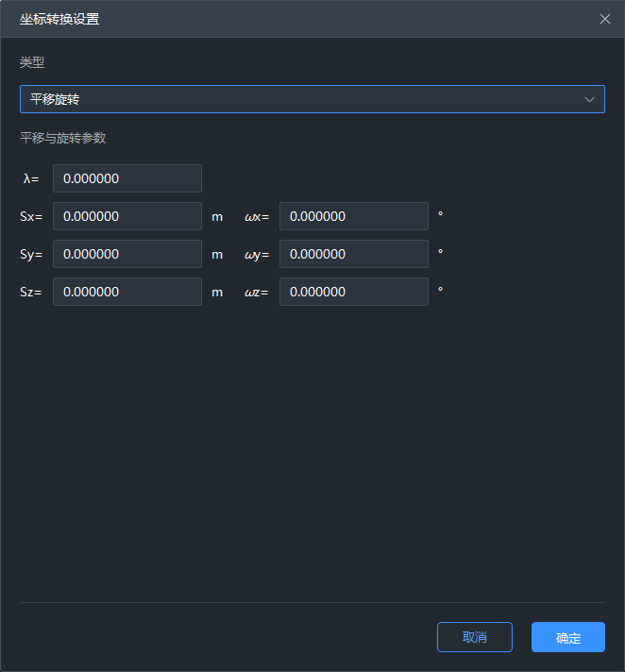
Task: Confirm settings with the 确定 button
Action: [x=567, y=637]
